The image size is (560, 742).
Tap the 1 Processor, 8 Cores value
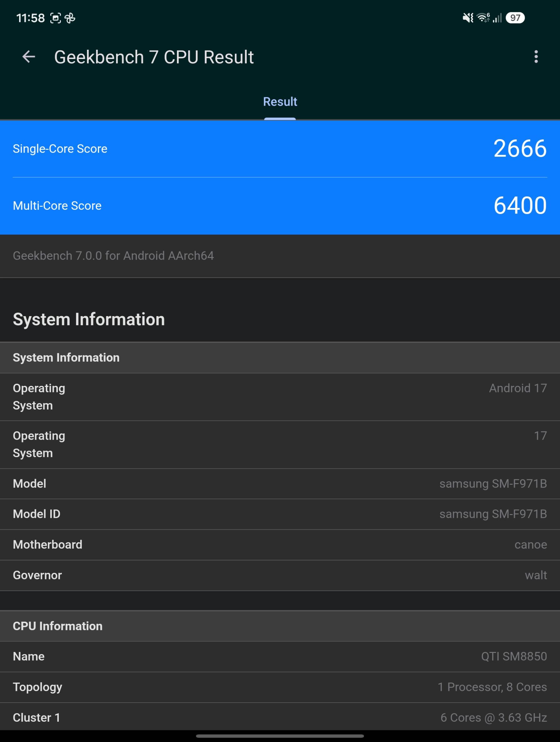(x=492, y=687)
